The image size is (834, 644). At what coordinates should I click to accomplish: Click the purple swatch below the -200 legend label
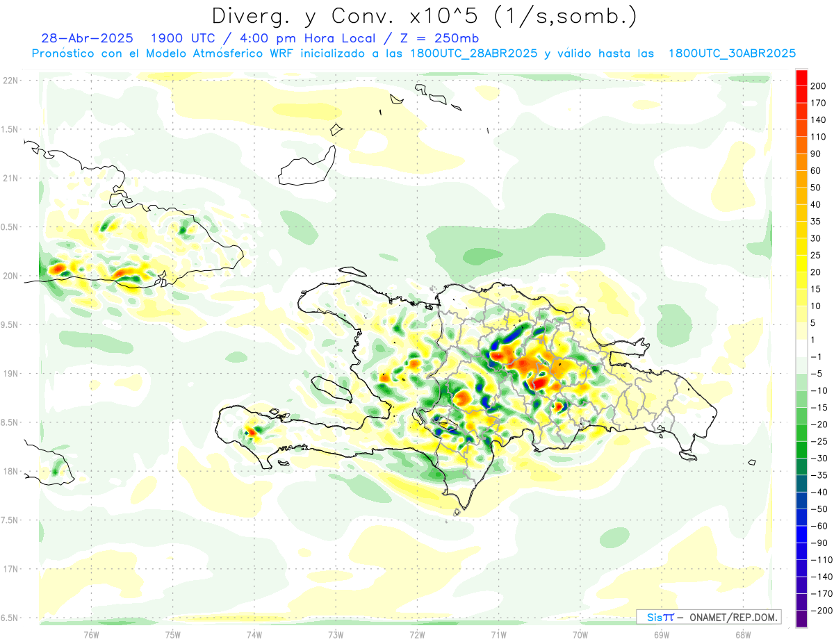[x=801, y=619]
